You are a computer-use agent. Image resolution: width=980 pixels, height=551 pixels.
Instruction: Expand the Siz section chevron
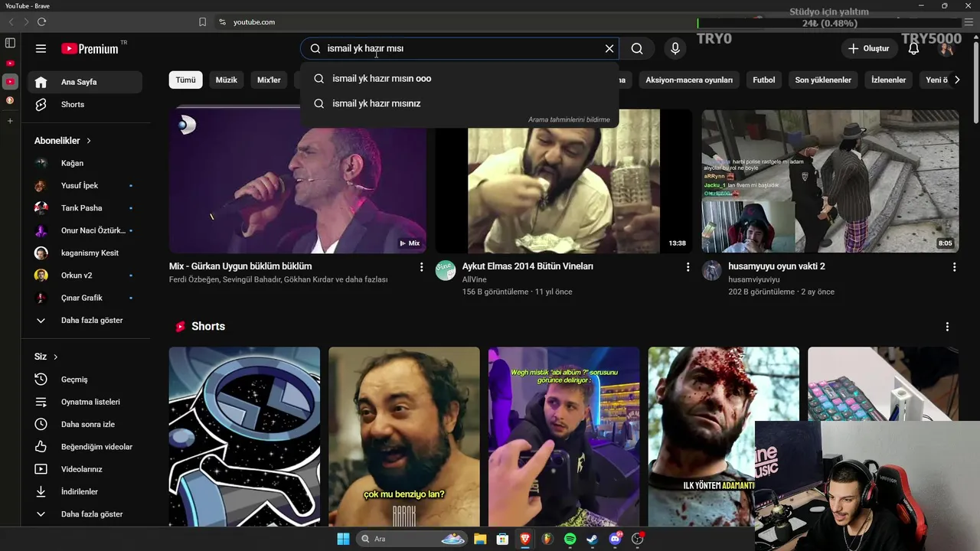[55, 357]
